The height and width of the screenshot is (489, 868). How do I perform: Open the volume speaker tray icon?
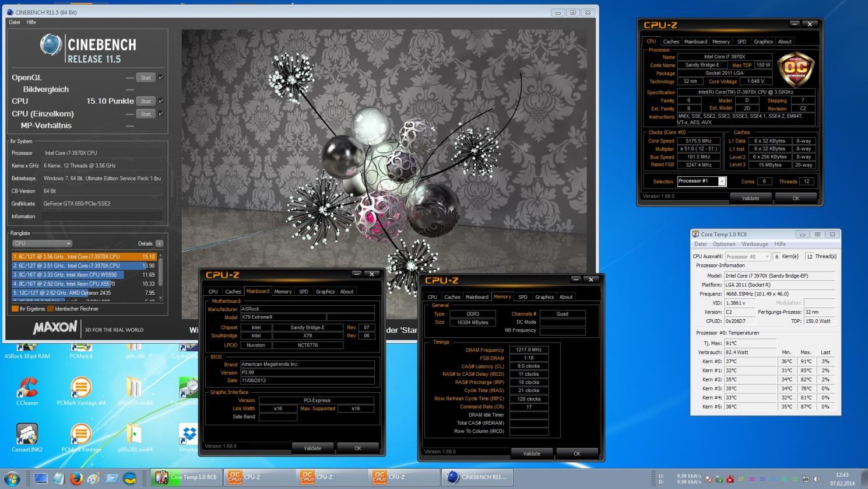pos(816,479)
